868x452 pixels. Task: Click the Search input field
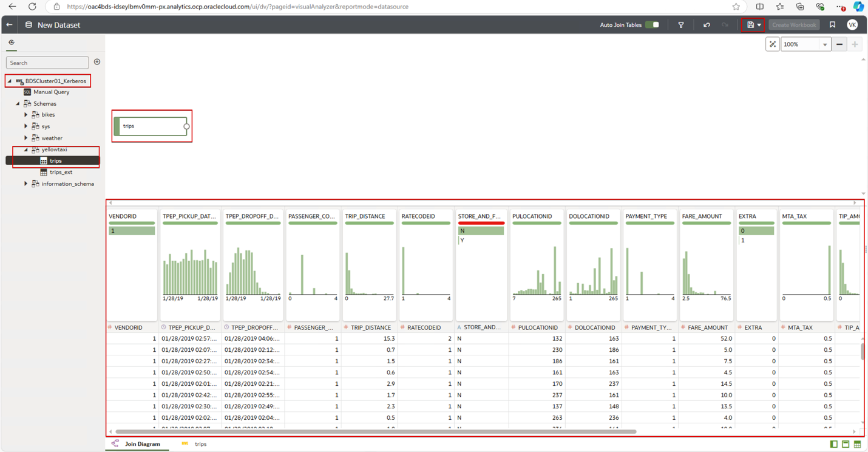pyautogui.click(x=47, y=63)
